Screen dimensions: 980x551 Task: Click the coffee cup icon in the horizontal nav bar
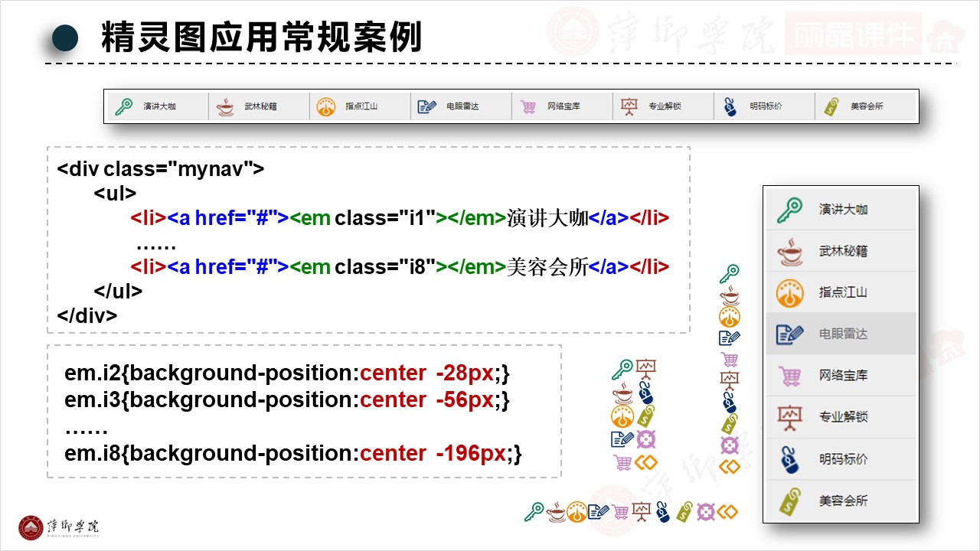[x=225, y=107]
